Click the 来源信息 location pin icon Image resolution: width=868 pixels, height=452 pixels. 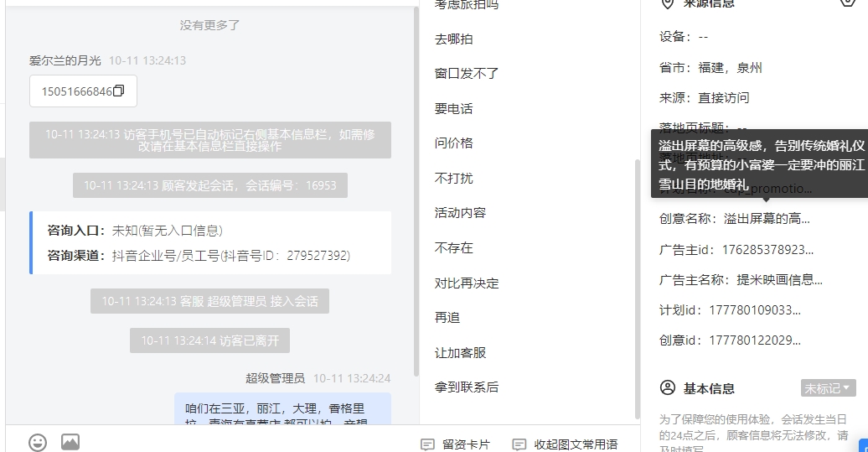coord(668,3)
